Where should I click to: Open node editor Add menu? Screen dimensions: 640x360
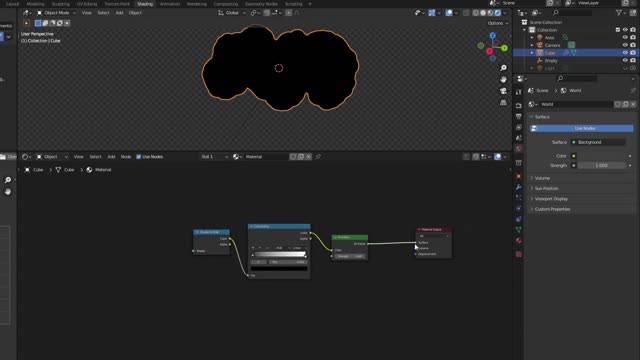[111, 157]
